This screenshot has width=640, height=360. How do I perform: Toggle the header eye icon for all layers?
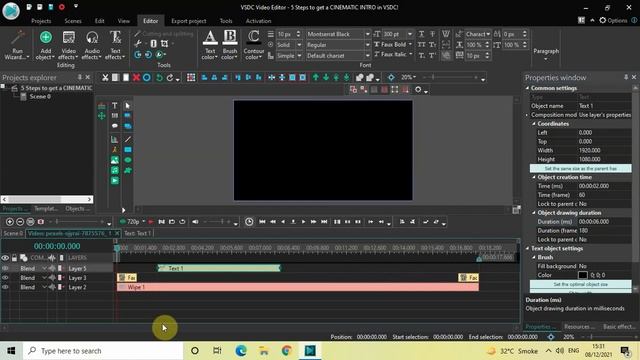5,258
